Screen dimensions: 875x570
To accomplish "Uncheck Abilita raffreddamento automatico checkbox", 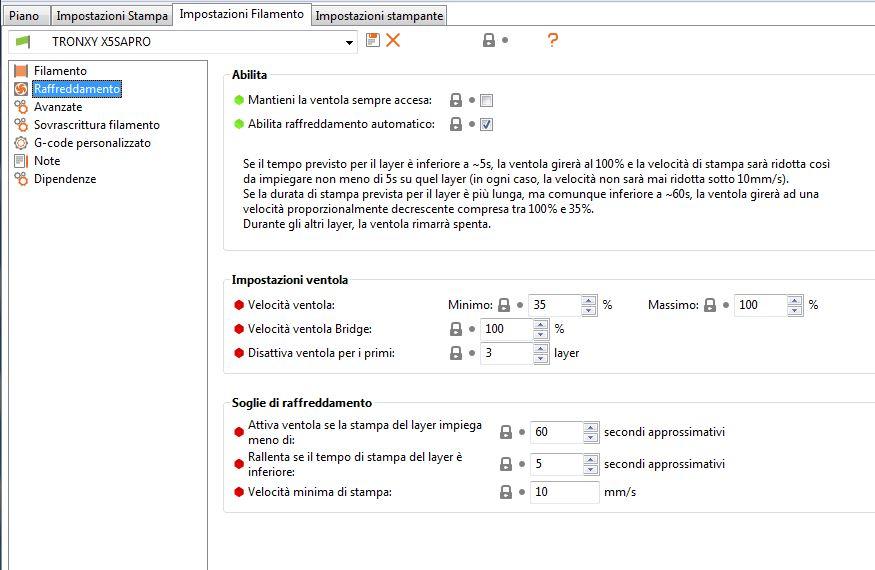I will pos(487,124).
